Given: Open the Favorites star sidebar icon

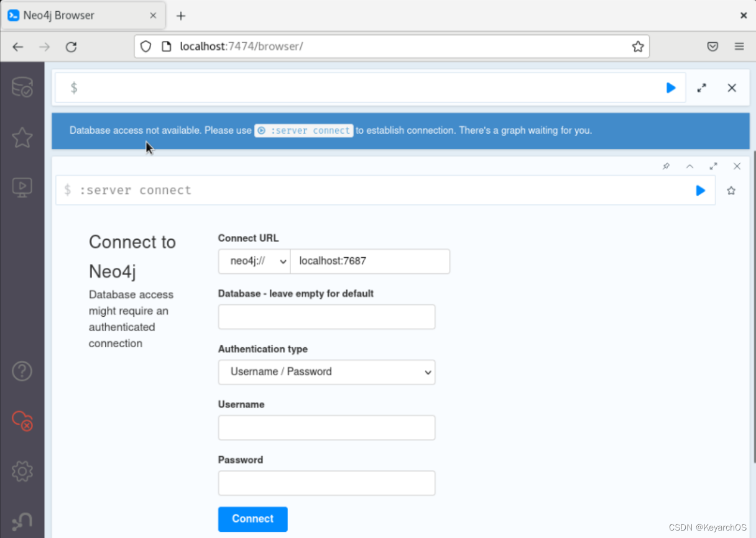Looking at the screenshot, I should (22, 137).
